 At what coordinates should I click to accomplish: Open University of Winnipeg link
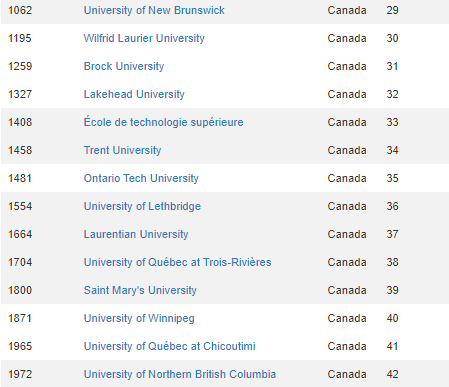139,318
